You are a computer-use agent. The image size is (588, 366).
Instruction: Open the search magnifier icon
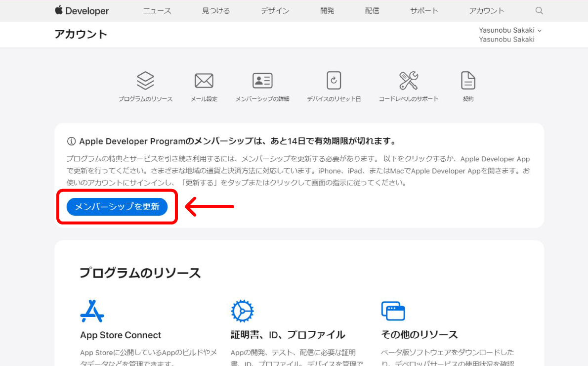(539, 10)
